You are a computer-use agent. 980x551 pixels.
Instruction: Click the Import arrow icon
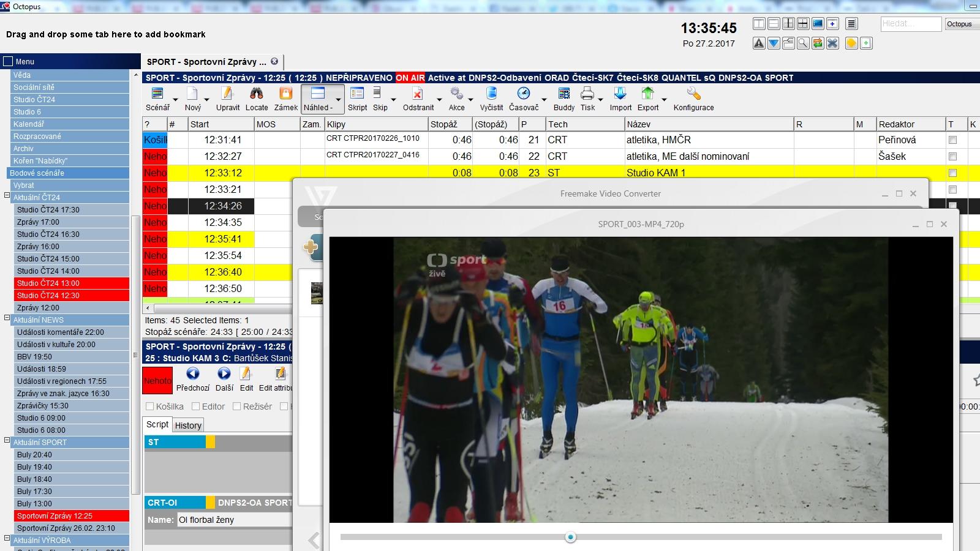point(620,94)
